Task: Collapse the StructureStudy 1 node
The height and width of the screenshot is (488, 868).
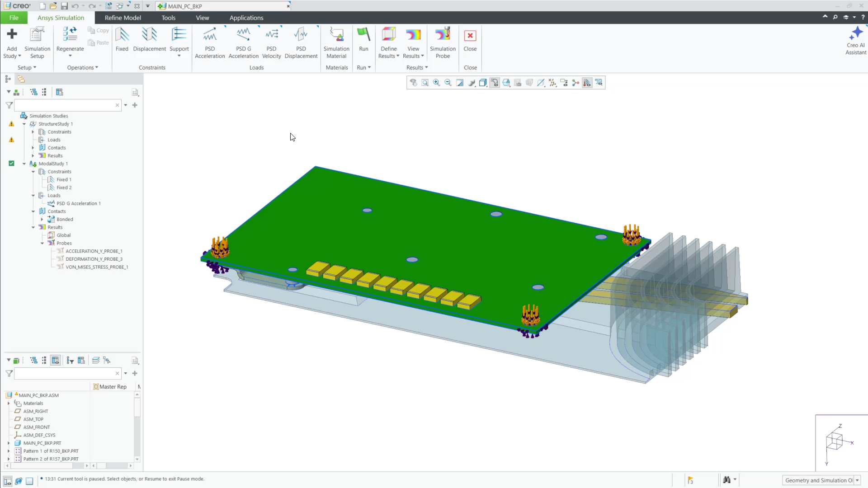Action: point(24,124)
